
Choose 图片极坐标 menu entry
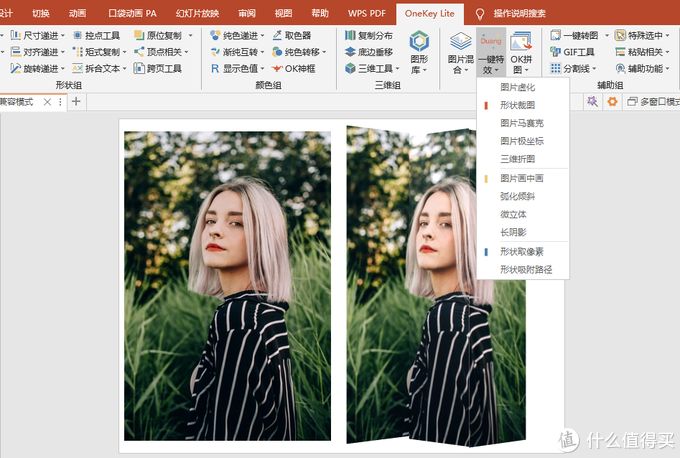click(523, 141)
